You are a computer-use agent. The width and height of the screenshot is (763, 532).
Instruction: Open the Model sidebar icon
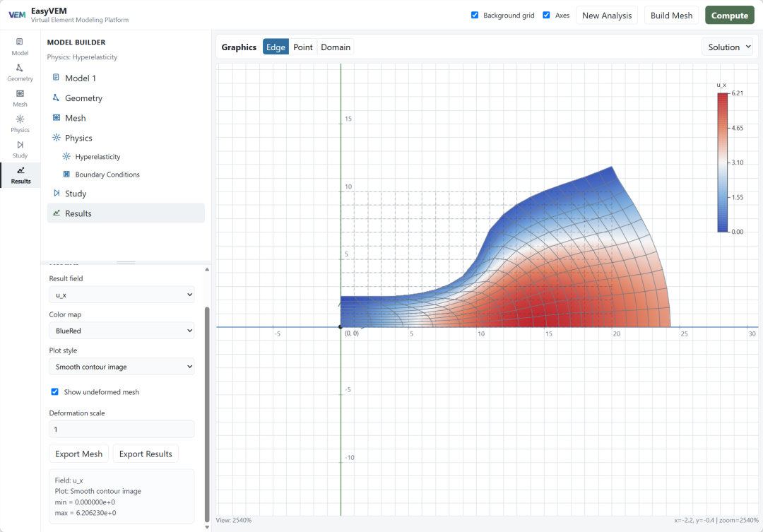pos(20,47)
